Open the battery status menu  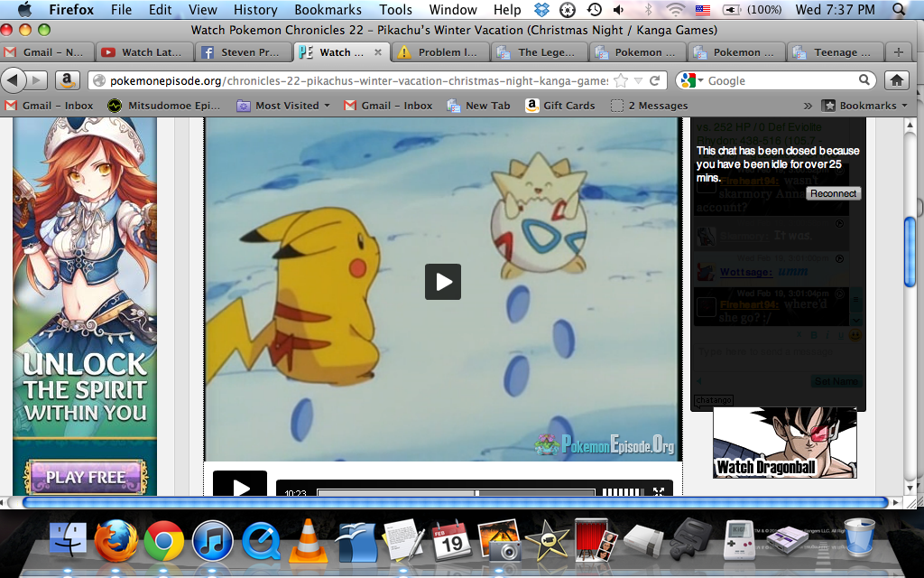[753, 9]
